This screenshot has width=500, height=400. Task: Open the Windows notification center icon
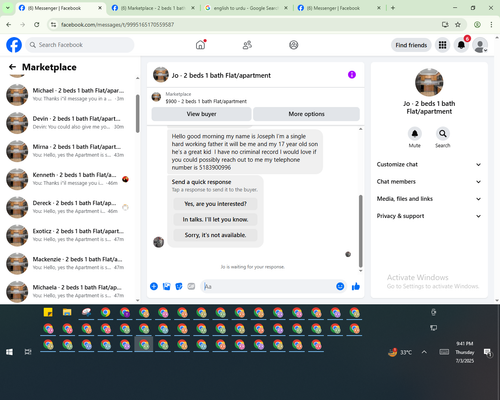[488, 352]
